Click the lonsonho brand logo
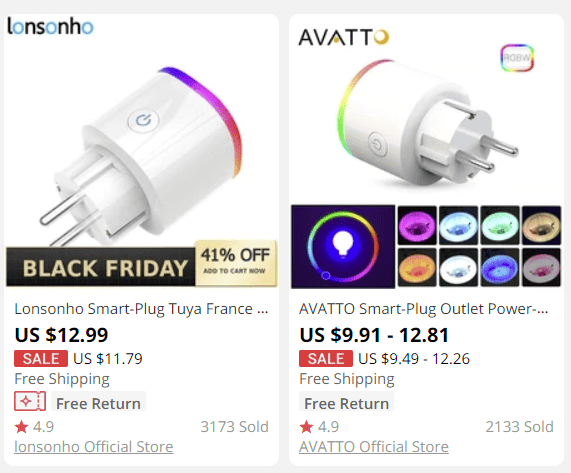This screenshot has height=473, width=571. (50, 27)
